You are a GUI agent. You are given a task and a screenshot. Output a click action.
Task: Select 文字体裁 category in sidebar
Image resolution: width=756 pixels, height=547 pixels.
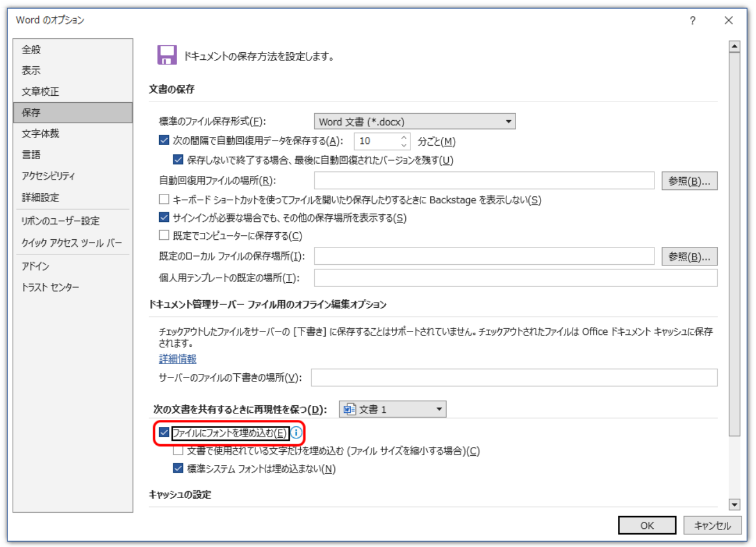tap(73, 134)
